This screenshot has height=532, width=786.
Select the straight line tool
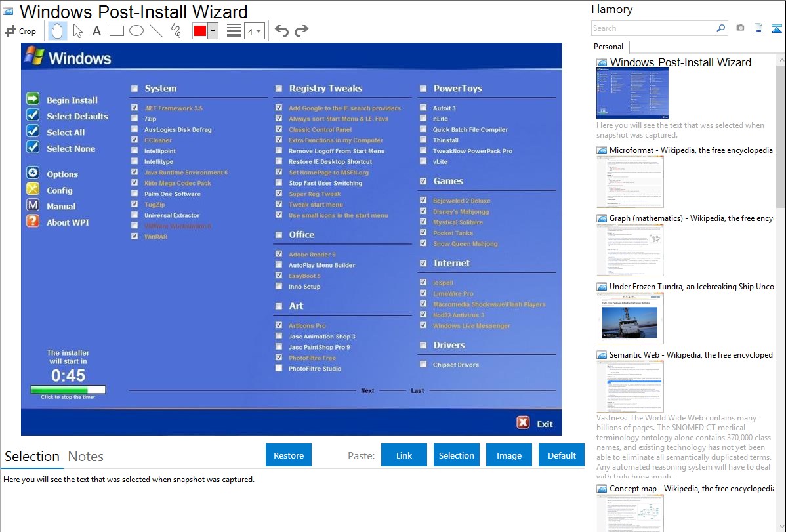point(156,31)
